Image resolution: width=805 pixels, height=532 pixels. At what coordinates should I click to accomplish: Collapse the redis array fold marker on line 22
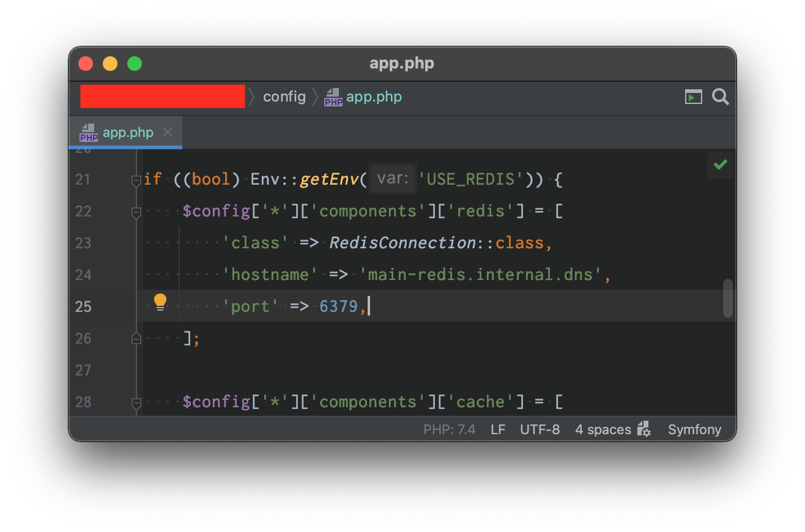coord(136,212)
